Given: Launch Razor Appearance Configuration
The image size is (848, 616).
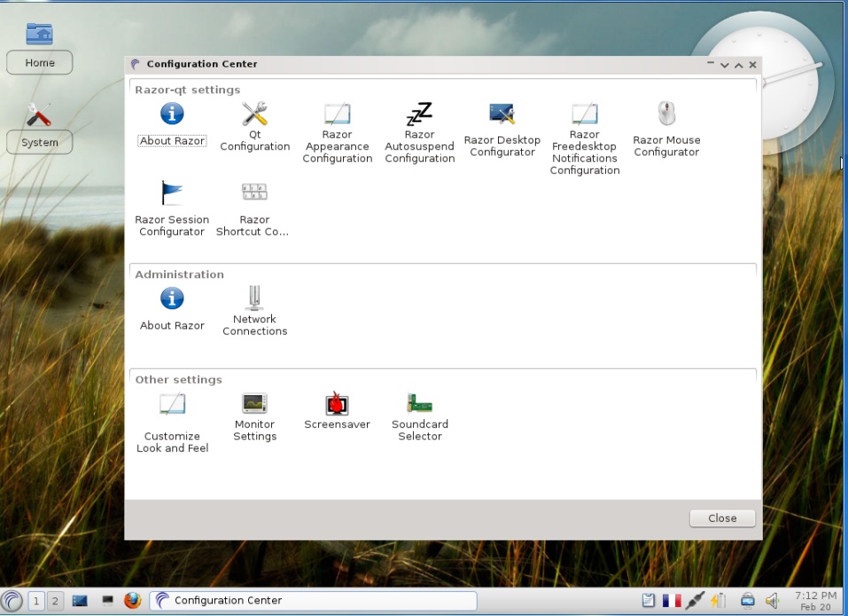Looking at the screenshot, I should 338,133.
